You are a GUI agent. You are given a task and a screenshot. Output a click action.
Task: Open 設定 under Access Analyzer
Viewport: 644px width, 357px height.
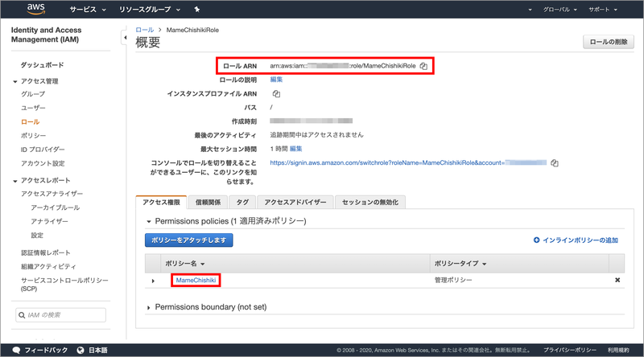[37, 236]
